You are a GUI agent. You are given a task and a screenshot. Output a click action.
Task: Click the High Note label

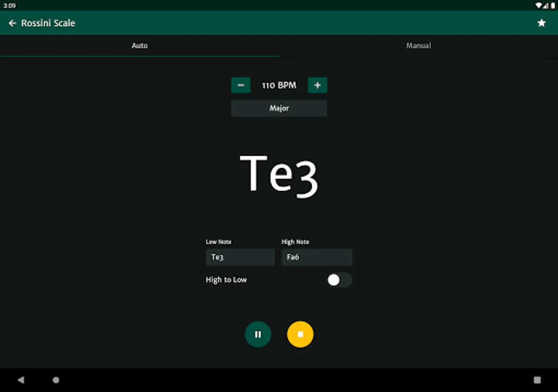[x=295, y=242]
